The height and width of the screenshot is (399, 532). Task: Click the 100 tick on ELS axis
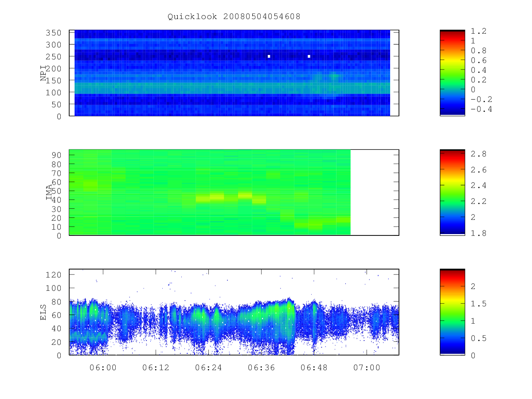tap(54, 288)
